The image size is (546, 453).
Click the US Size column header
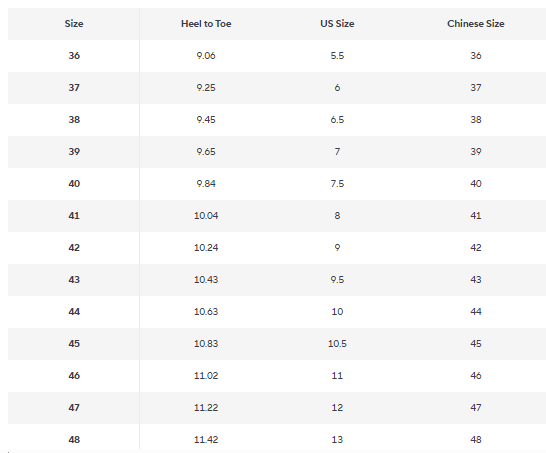[337, 24]
